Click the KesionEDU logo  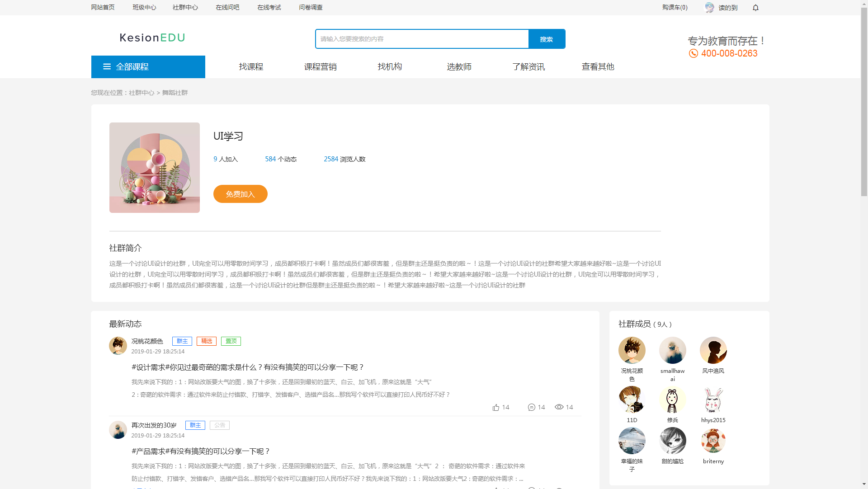[x=152, y=38]
